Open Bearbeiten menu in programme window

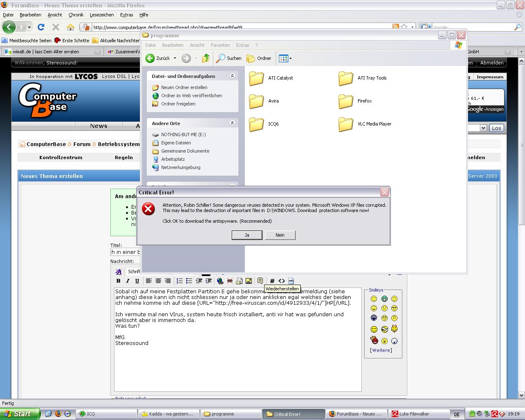(x=173, y=45)
